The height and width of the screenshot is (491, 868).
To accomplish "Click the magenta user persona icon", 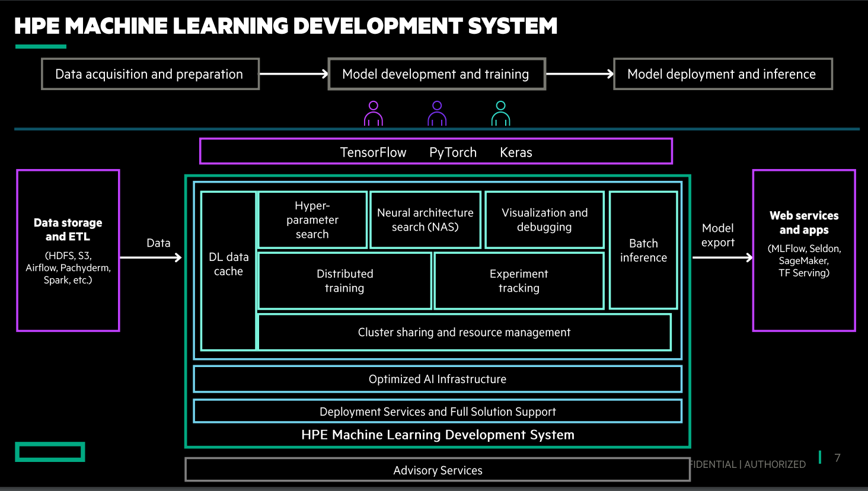I will [374, 113].
